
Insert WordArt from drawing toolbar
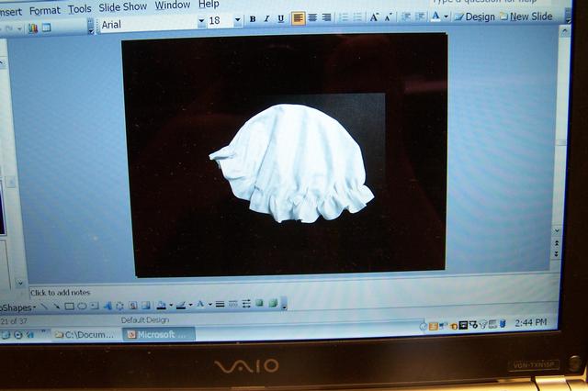coord(107,306)
